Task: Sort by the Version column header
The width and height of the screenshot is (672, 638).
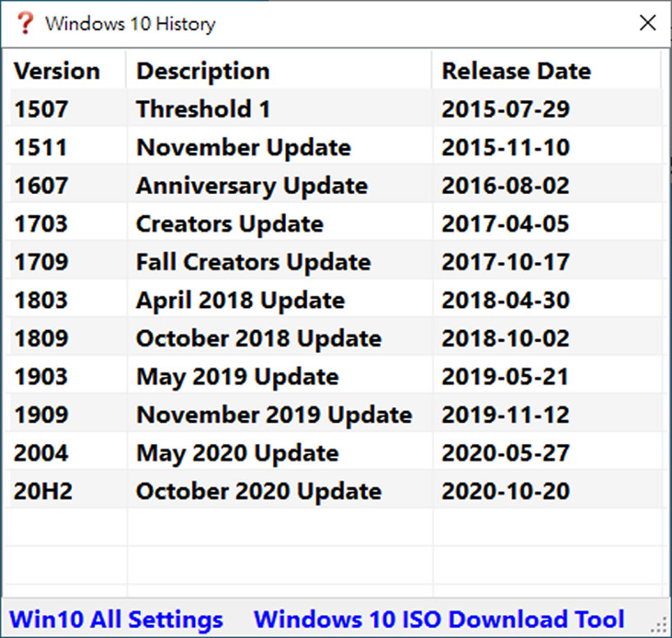Action: [57, 70]
